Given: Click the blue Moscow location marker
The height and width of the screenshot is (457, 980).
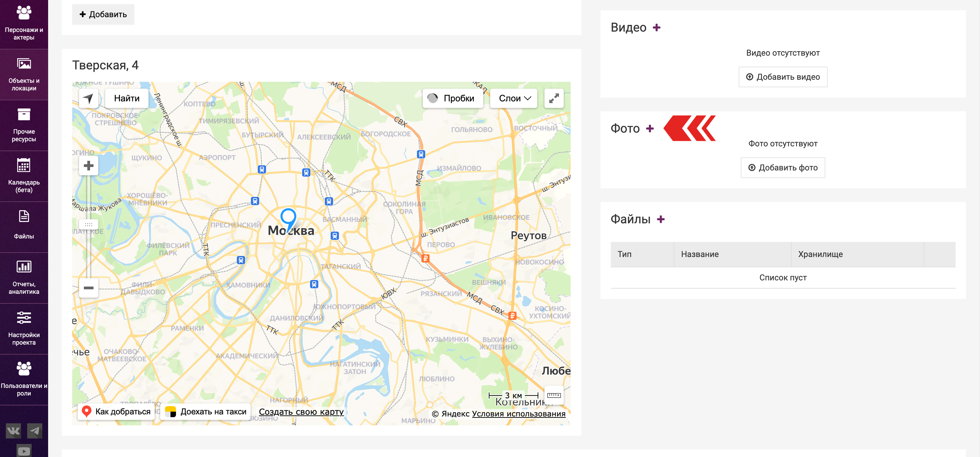Looking at the screenshot, I should click(x=288, y=218).
